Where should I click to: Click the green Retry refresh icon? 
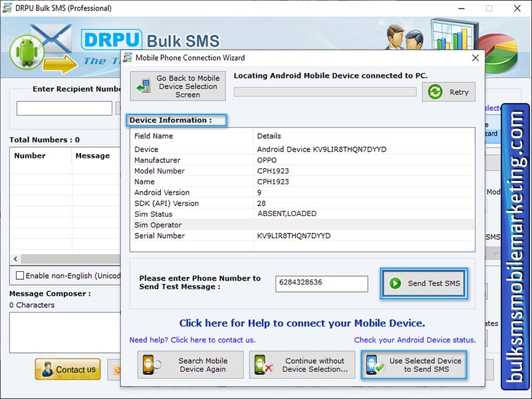click(434, 92)
